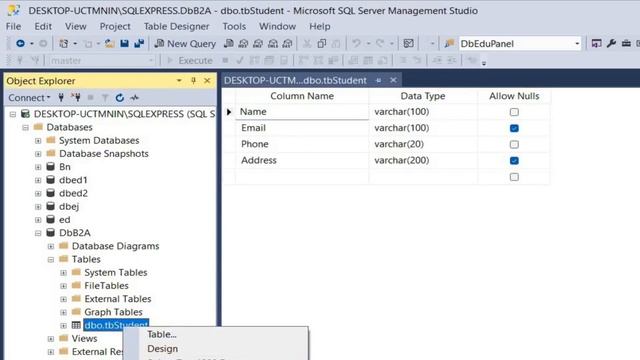Image resolution: width=640 pixels, height=360 pixels.
Task: Click the New Project toolbar icon
Action: tap(64, 43)
